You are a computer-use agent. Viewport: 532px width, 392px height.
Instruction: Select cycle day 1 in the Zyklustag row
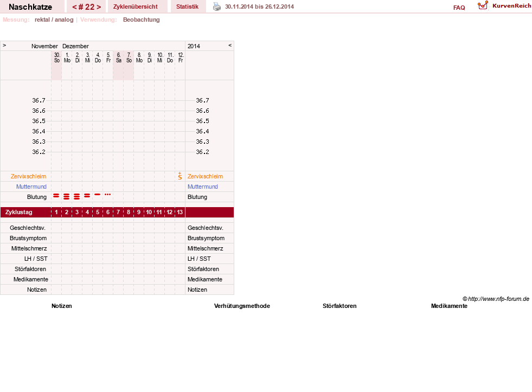pos(56,213)
